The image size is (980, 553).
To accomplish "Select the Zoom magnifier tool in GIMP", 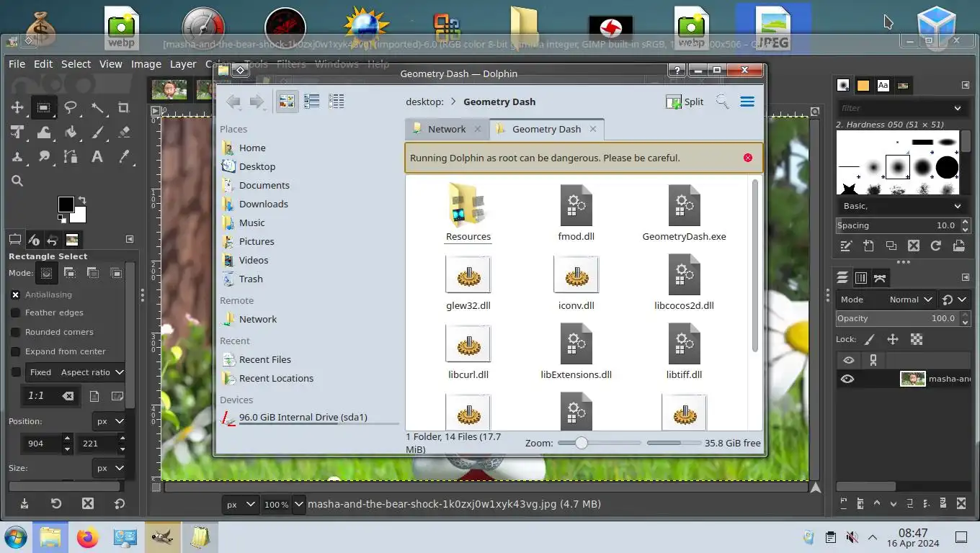I will point(17,181).
